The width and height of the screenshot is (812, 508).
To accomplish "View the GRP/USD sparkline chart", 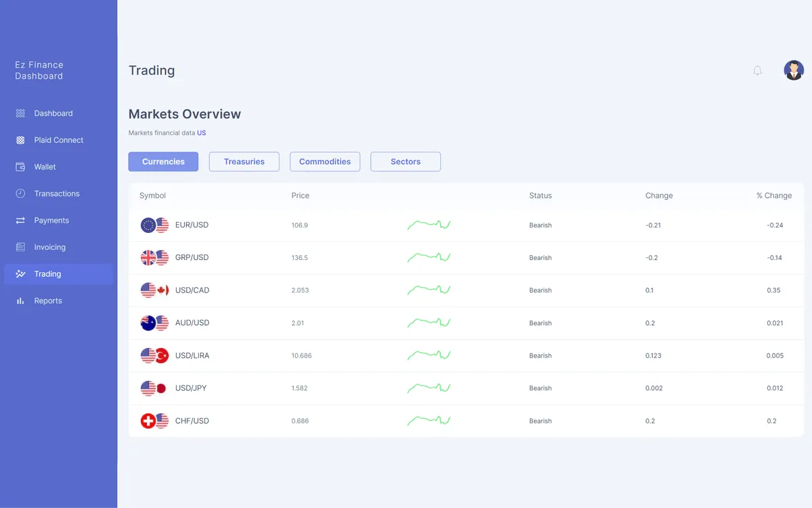I will pyautogui.click(x=429, y=257).
